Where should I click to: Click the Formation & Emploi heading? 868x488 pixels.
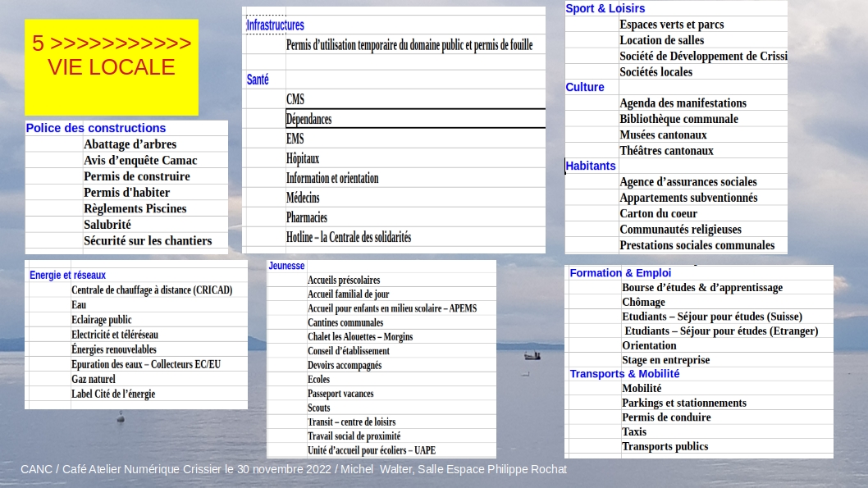(620, 273)
